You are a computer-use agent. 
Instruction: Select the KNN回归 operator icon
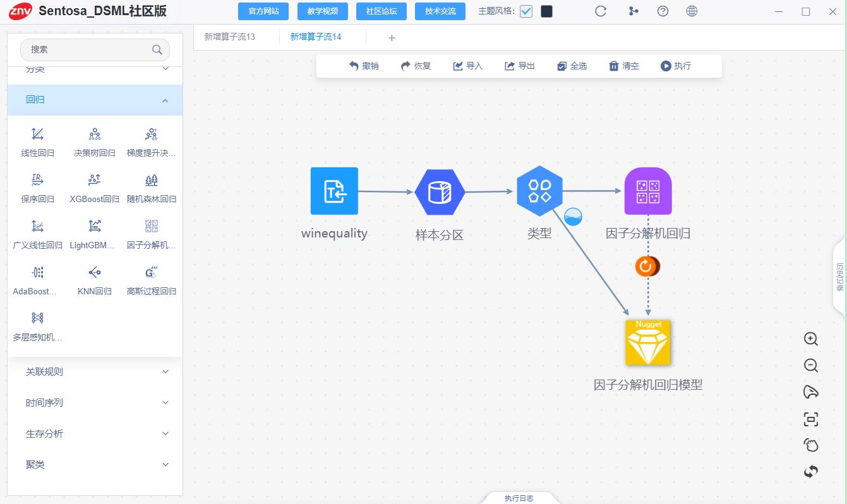(x=95, y=272)
